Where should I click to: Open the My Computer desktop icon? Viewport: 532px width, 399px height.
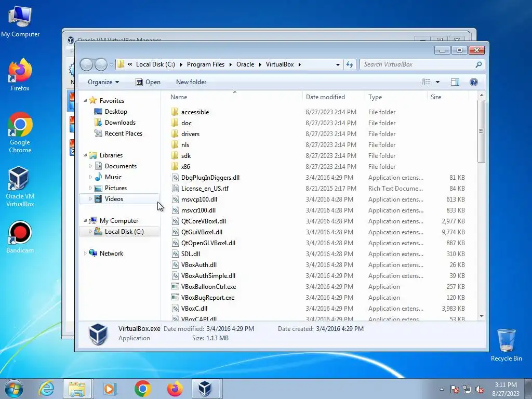20,21
